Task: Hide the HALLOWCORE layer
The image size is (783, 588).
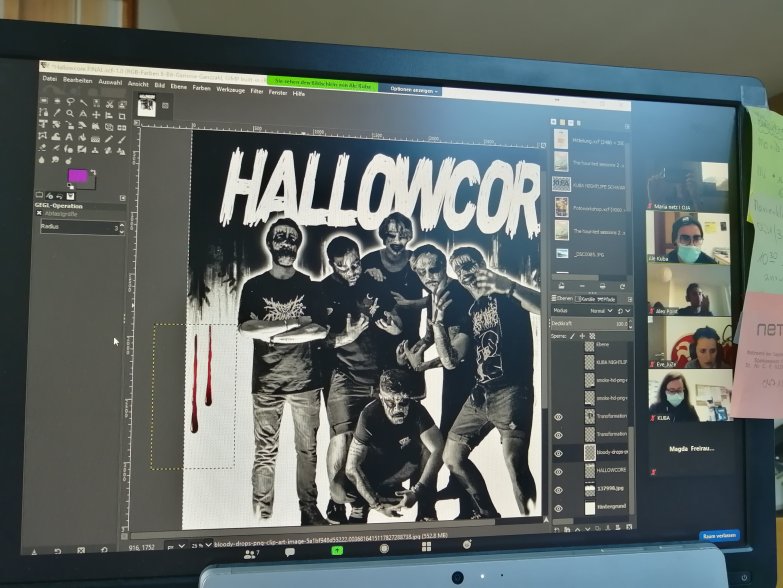Action: coord(558,472)
